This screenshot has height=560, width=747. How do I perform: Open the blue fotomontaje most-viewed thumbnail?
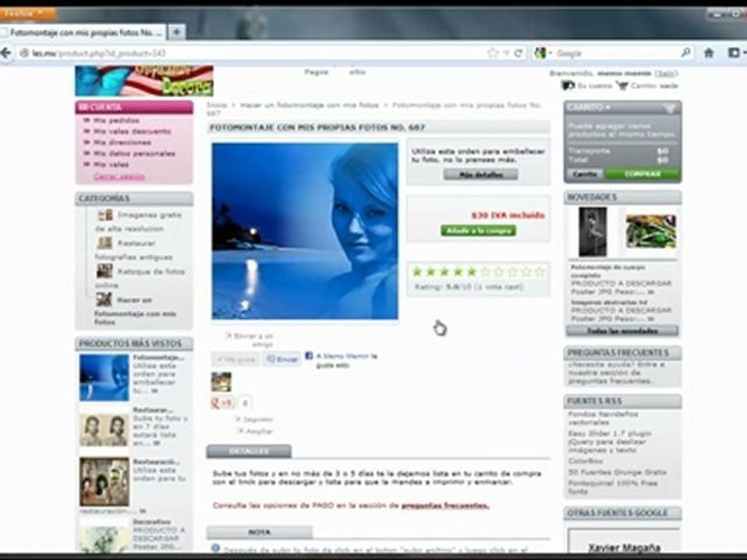pyautogui.click(x=104, y=378)
